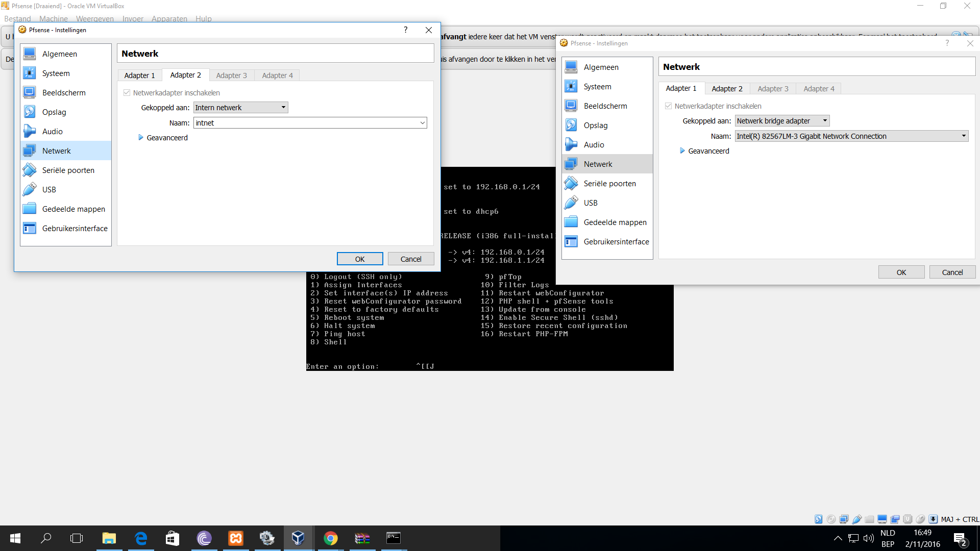Open Gebruikersinterface settings in right dialog
980x551 pixels.
tap(616, 242)
